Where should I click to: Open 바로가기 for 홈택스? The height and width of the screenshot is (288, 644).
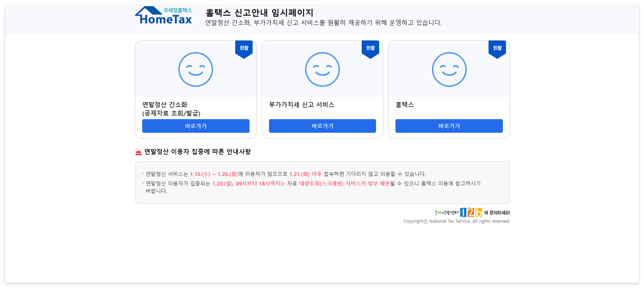[449, 126]
